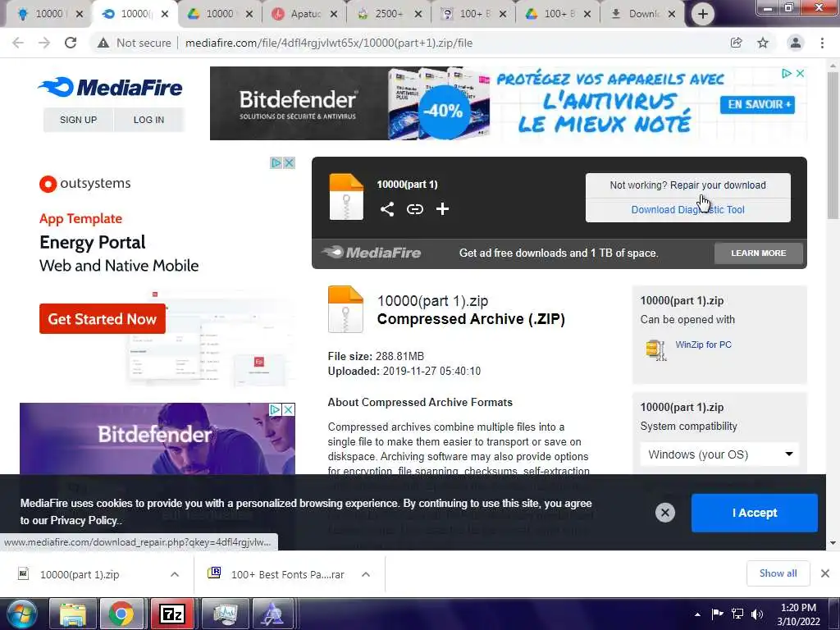This screenshot has width=840, height=630.
Task: Click the WinZip for PC link
Action: [x=703, y=345]
